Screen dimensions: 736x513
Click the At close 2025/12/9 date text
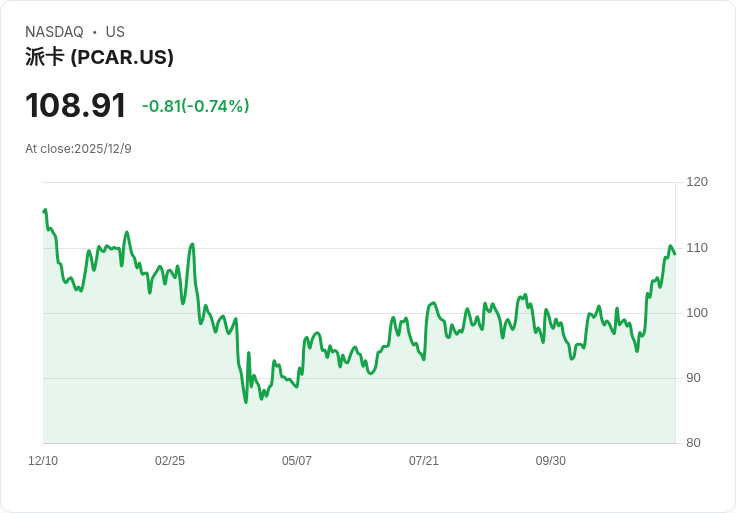click(x=78, y=149)
